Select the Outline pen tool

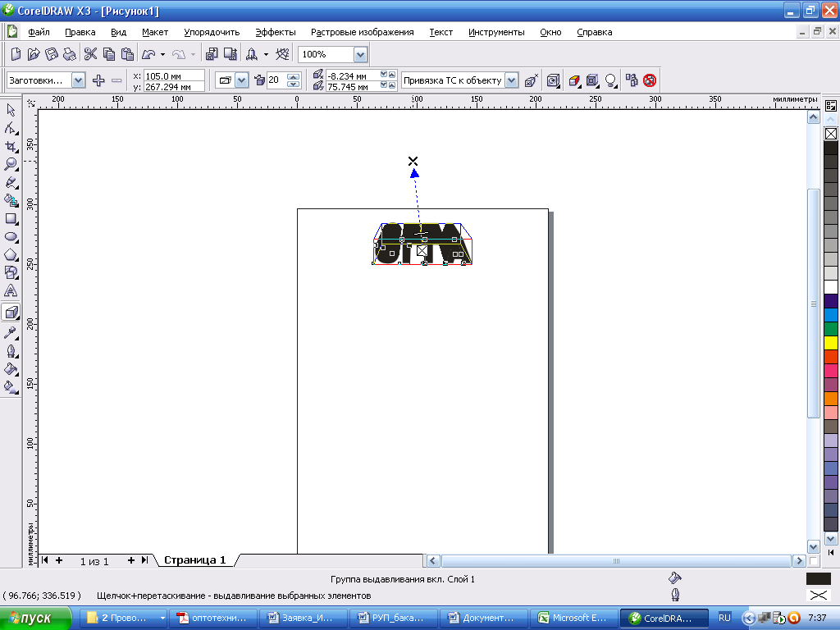11,351
